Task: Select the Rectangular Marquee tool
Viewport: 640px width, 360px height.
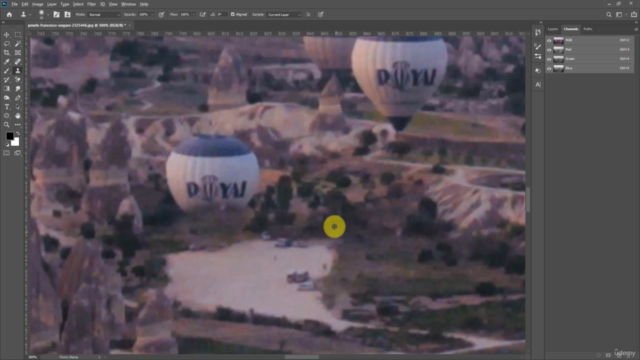Action: 18,35
